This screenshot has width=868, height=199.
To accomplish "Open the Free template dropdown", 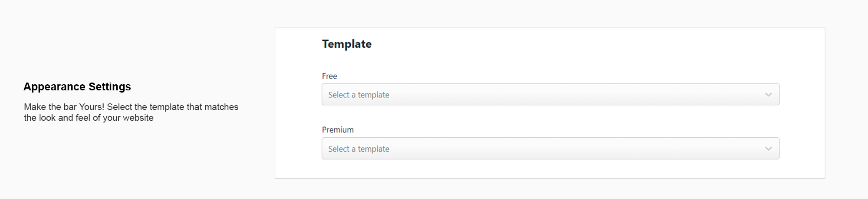I will tap(550, 94).
